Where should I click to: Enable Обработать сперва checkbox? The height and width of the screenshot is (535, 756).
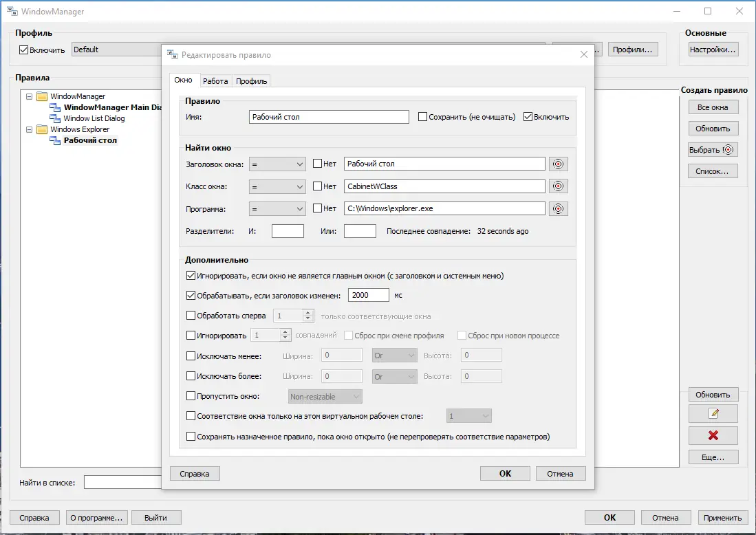click(191, 316)
